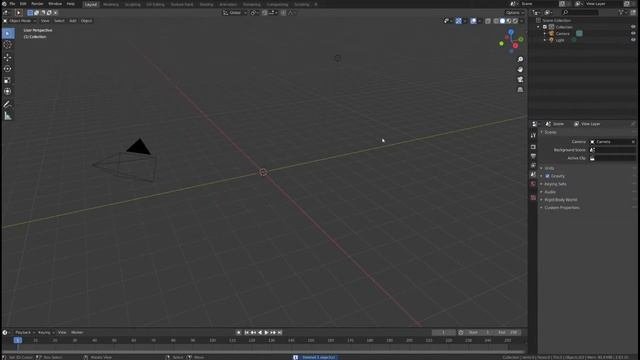Click the current frame number field

click(x=443, y=333)
